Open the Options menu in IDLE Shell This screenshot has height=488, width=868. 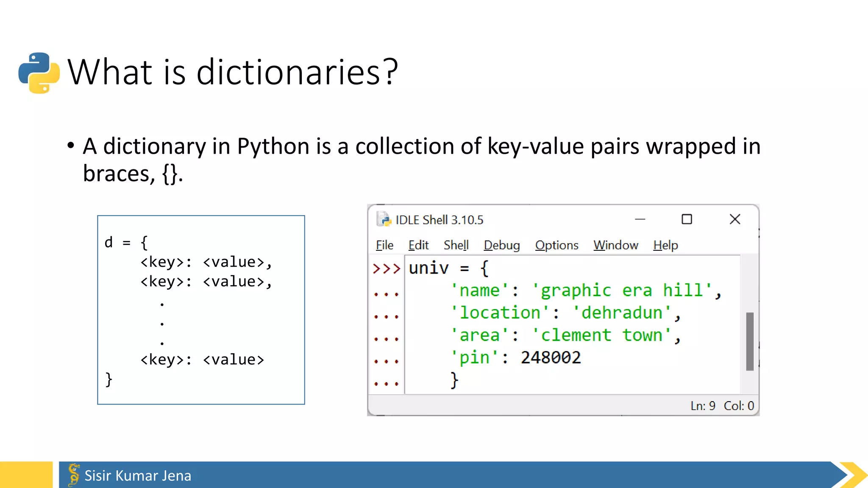coord(556,245)
